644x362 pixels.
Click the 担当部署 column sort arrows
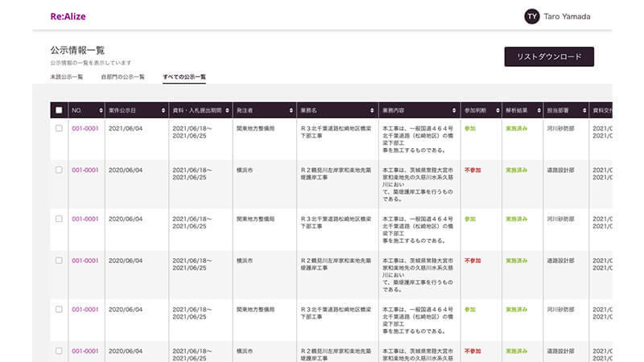tap(584, 110)
